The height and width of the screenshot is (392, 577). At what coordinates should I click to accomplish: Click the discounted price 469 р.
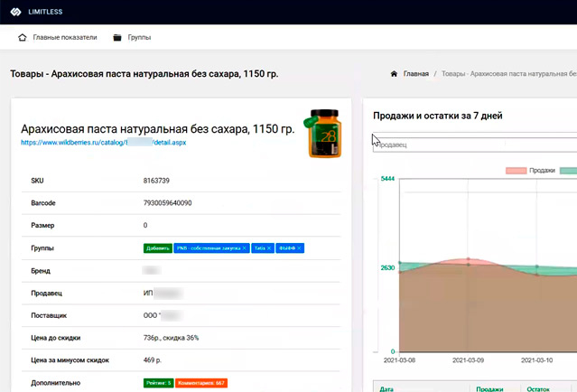153,360
